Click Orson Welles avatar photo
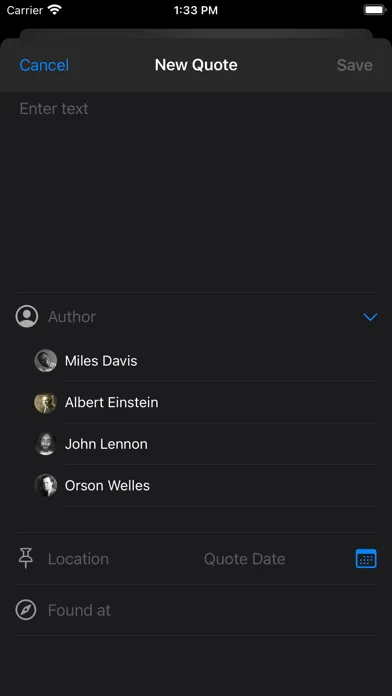Image resolution: width=392 pixels, height=696 pixels. pyautogui.click(x=46, y=485)
